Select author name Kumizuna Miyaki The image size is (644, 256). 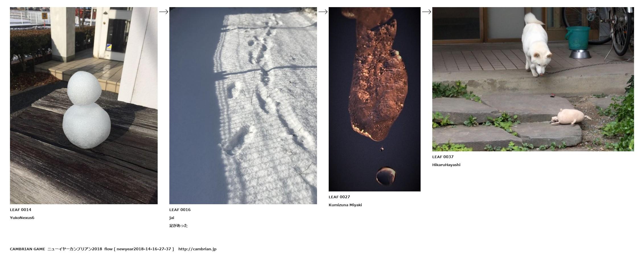click(345, 205)
